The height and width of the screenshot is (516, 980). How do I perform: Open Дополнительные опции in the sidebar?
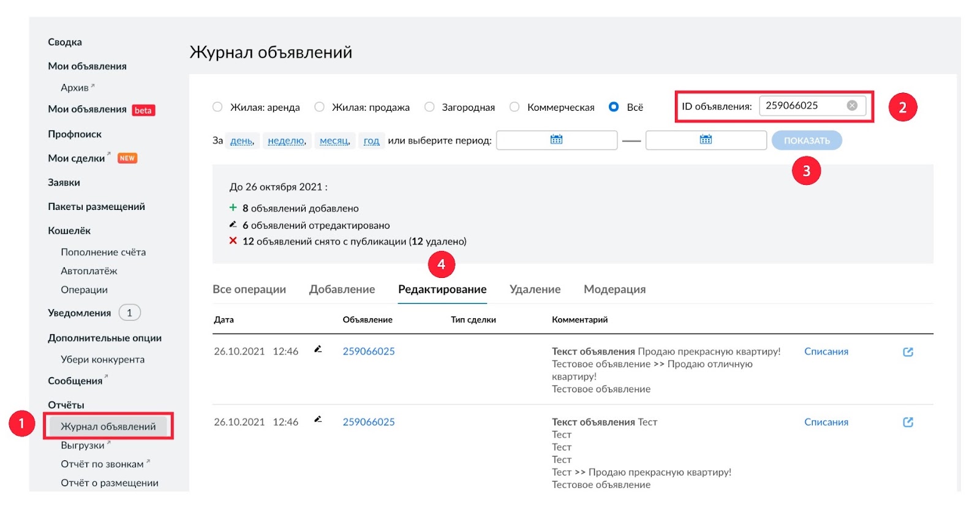[105, 338]
